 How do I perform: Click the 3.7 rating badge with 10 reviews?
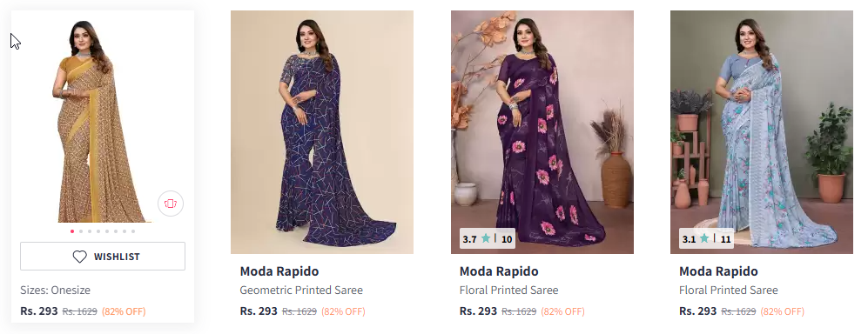click(x=488, y=239)
